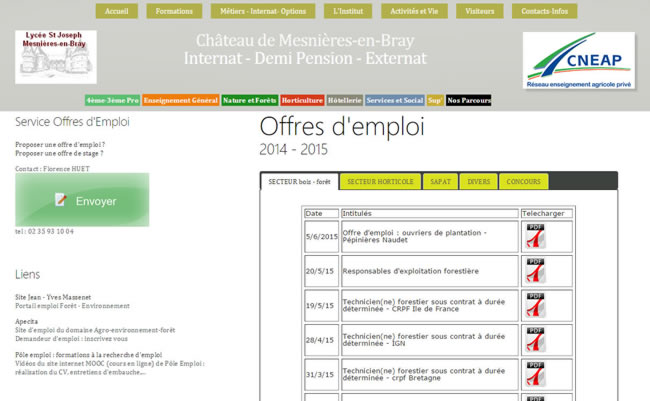Select the Nature et Forêts section
Viewport: 650px width, 401px height.
tap(250, 100)
